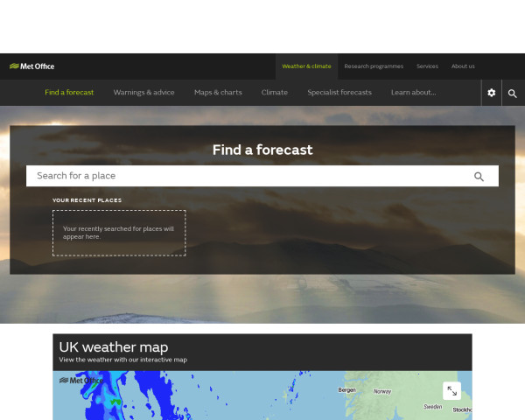
Task: Open Maps & charts menu
Action: (218, 93)
